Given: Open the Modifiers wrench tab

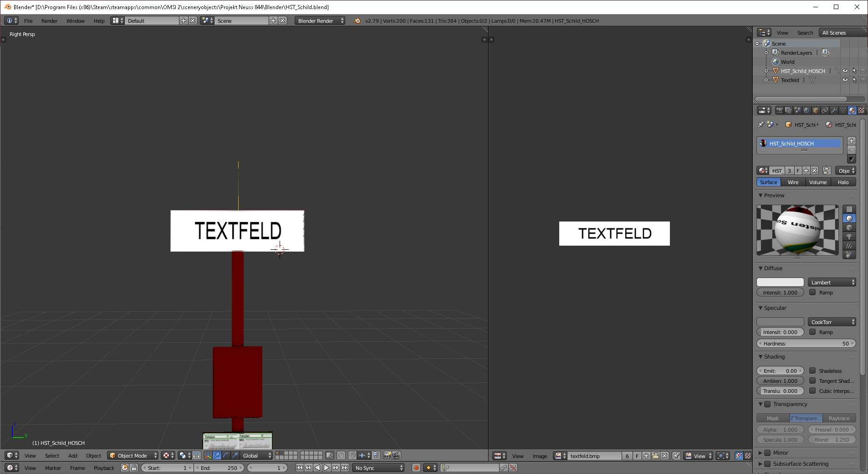Looking at the screenshot, I should coord(834,110).
